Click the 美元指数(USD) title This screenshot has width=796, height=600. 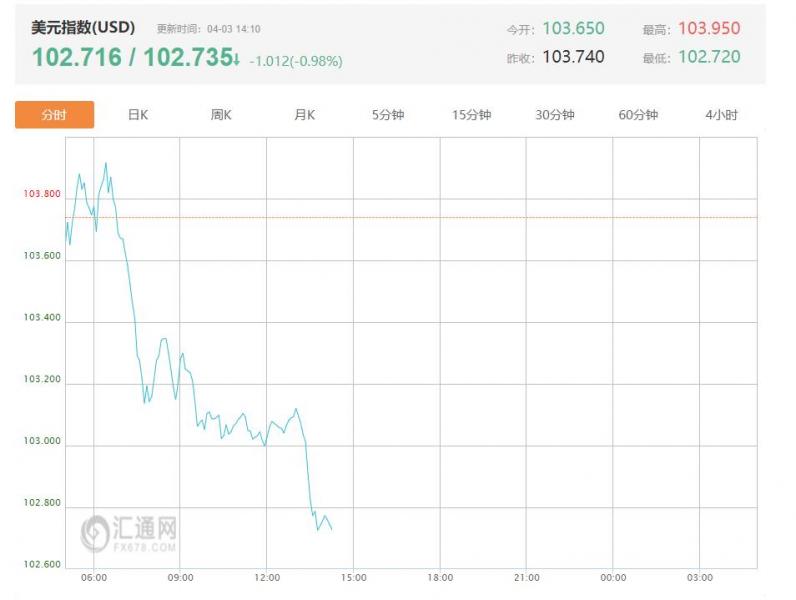click(83, 28)
